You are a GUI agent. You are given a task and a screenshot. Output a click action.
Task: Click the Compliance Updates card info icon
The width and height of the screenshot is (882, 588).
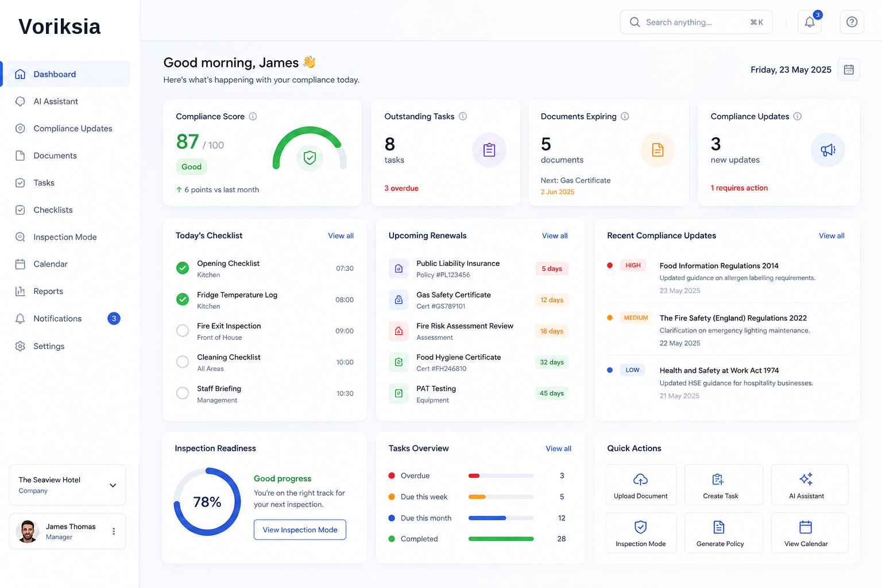[798, 117]
